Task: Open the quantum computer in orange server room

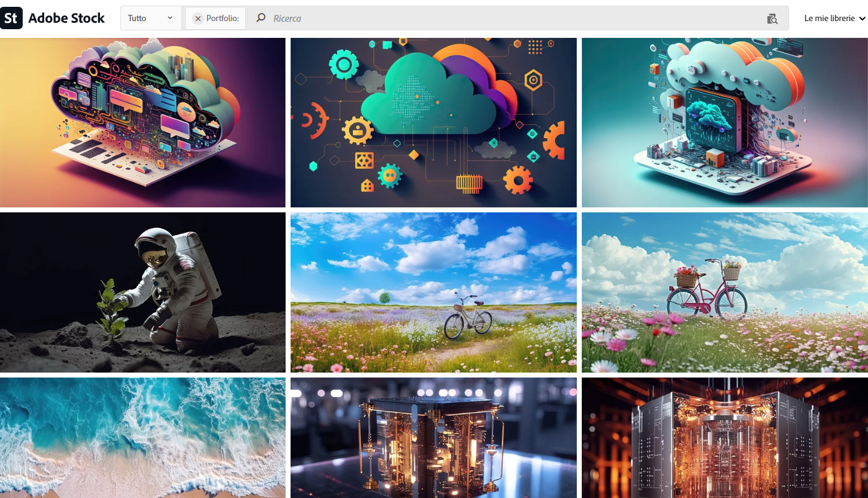Action: coord(725,438)
